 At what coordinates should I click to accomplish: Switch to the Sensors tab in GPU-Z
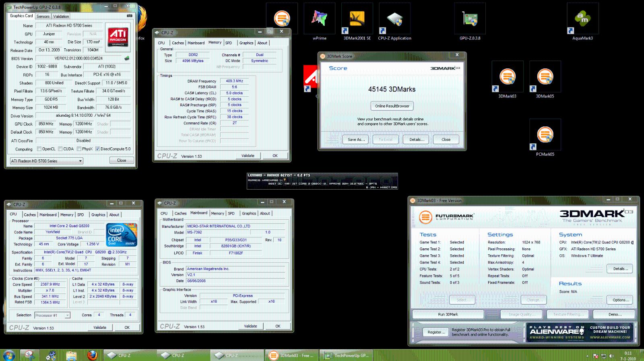43,17
